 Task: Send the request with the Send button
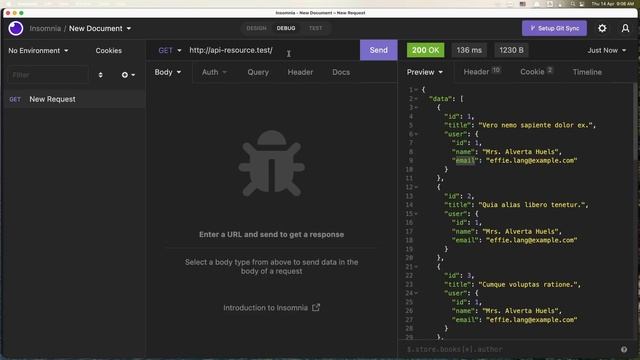click(x=378, y=50)
